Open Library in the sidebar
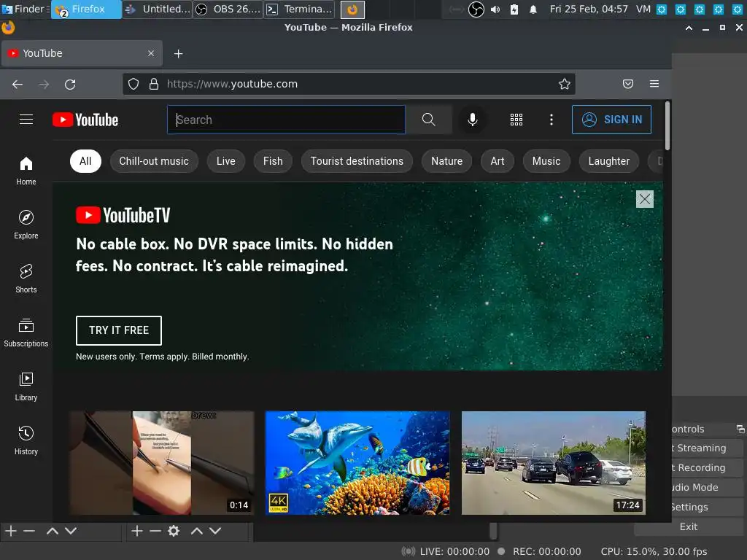 tap(26, 386)
